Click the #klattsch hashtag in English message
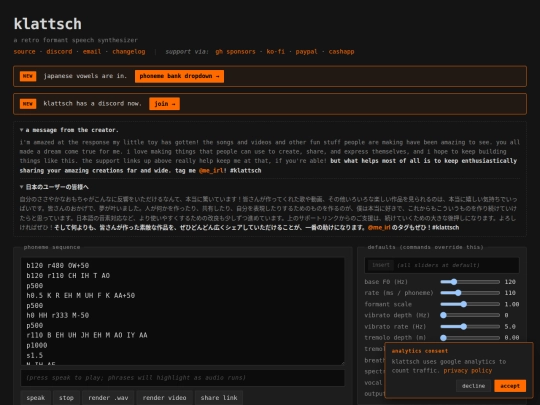Image resolution: width=540 pixels, height=405 pixels. click(246, 170)
